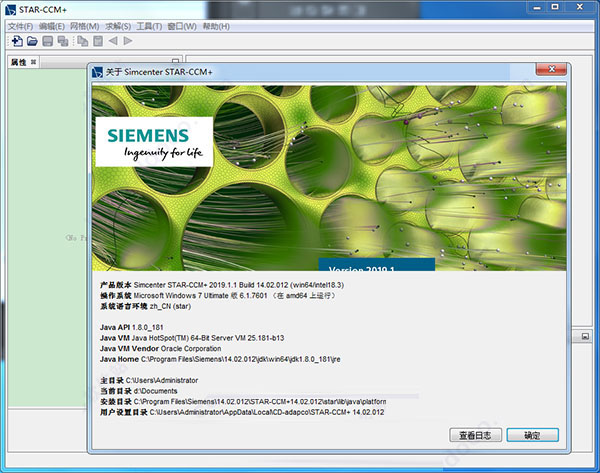Click the Version 2019.1 banner
This screenshot has width=600, height=473.
point(377,264)
